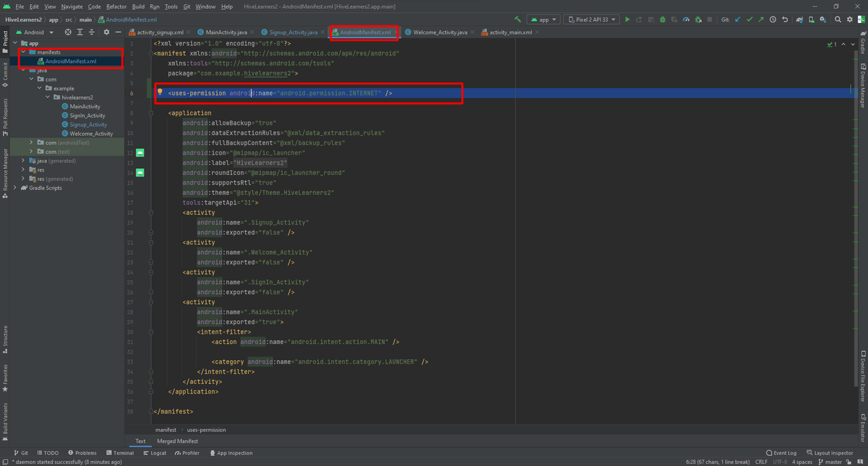The height and width of the screenshot is (466, 868).
Task: Click Git Push green arrow
Action: tap(761, 20)
